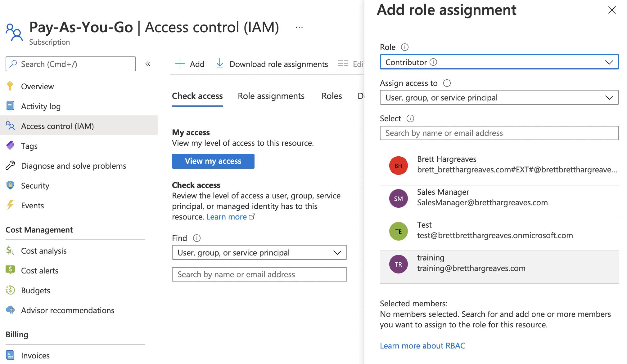This screenshot has width=627, height=364.
Task: Click the Cost analysis icon
Action: pyautogui.click(x=10, y=251)
